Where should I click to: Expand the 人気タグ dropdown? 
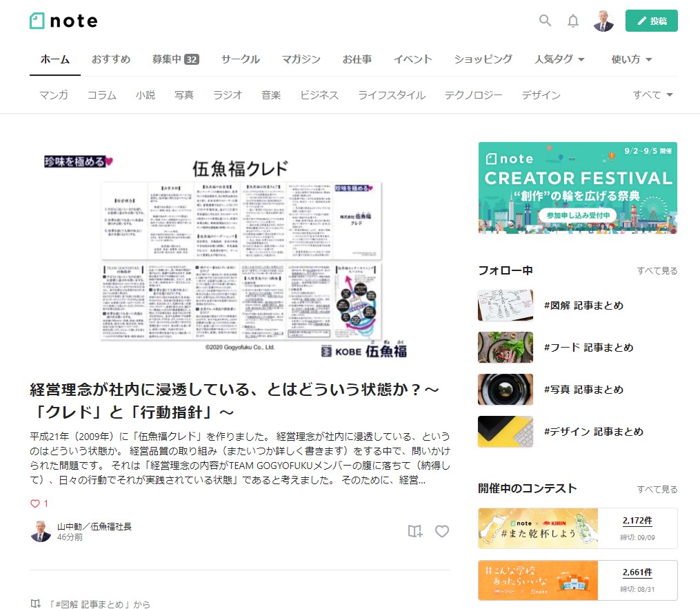559,59
